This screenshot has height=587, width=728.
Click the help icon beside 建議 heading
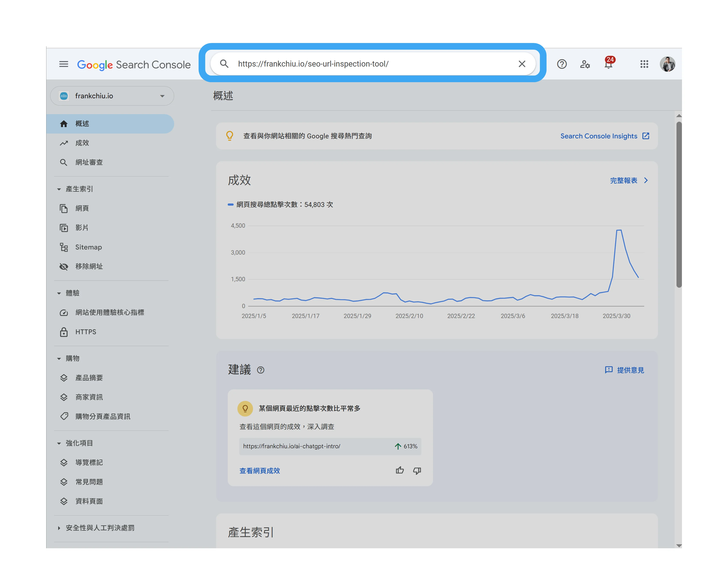pyautogui.click(x=260, y=370)
